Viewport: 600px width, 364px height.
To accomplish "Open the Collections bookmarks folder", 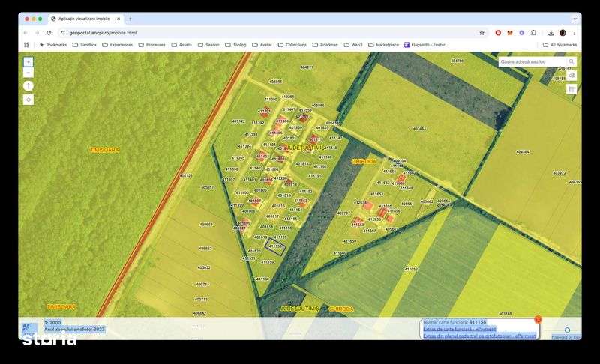I will 292,45.
